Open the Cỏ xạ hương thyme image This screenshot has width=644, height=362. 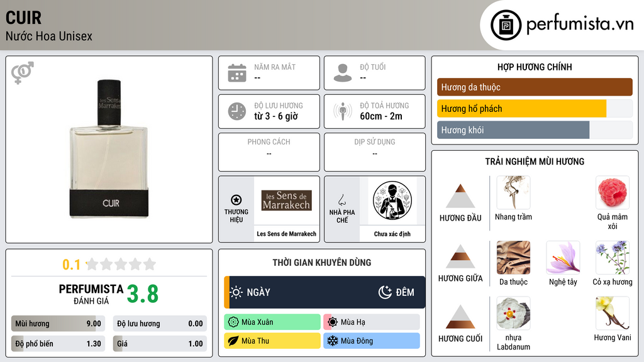613,257
